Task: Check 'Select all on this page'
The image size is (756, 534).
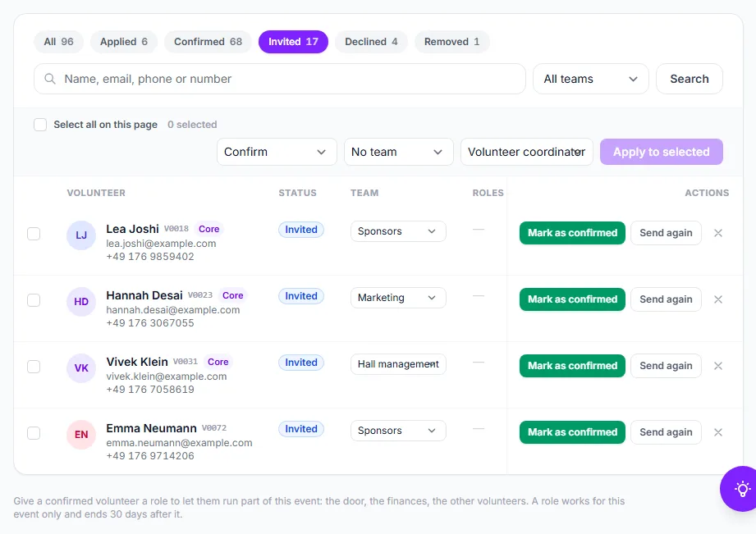Action: [40, 125]
